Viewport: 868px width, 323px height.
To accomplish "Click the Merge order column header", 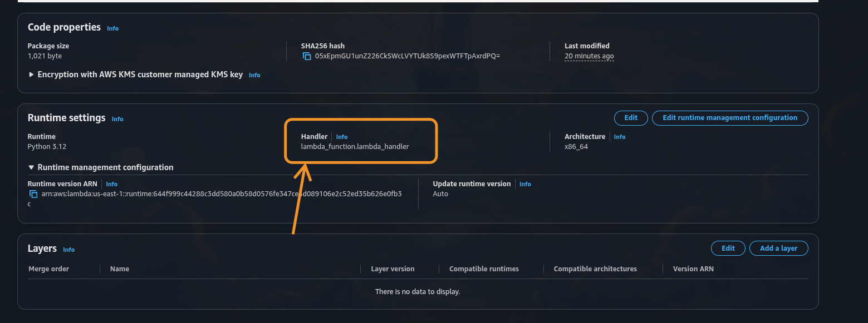I will pyautogui.click(x=49, y=269).
